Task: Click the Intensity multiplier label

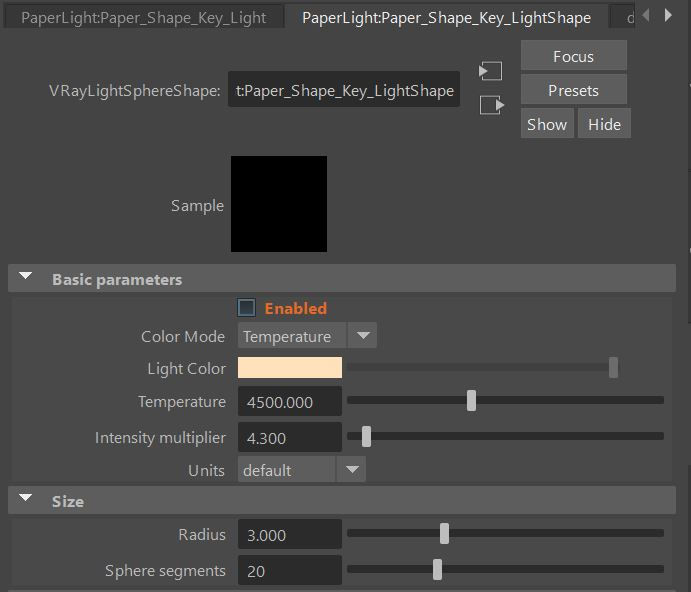Action: click(x=160, y=438)
